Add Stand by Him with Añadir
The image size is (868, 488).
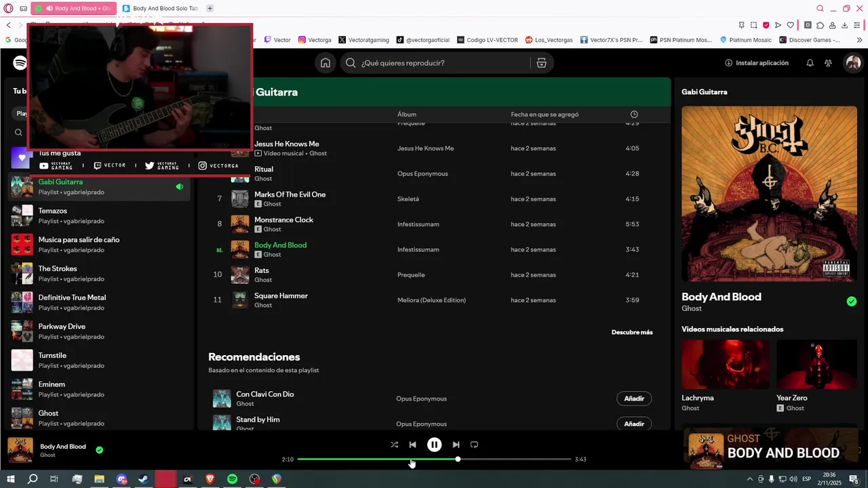point(634,424)
